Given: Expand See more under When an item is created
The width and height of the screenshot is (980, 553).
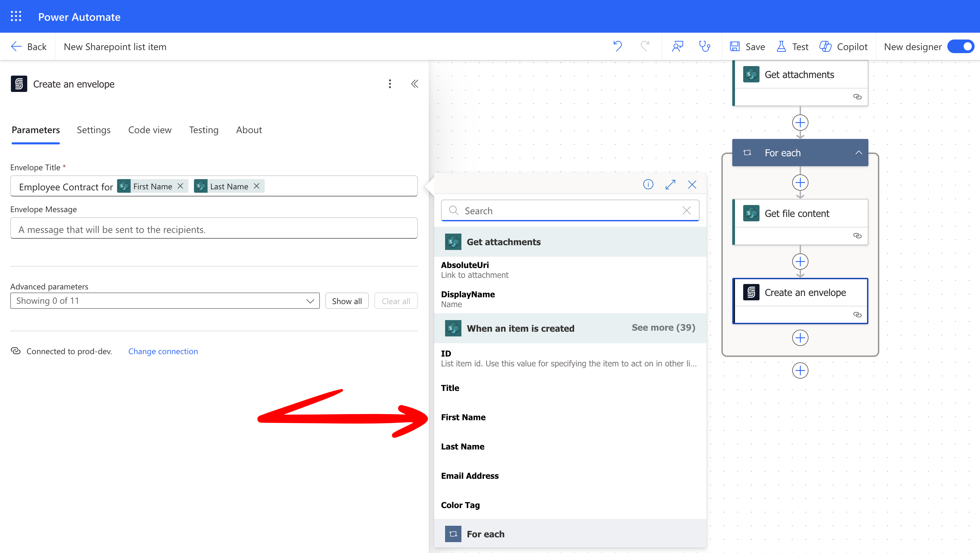Looking at the screenshot, I should [663, 327].
